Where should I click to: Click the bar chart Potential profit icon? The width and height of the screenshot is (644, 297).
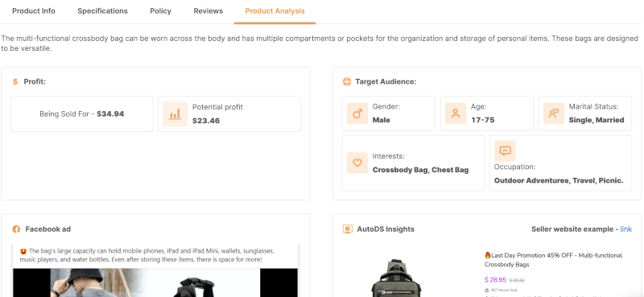(x=175, y=114)
